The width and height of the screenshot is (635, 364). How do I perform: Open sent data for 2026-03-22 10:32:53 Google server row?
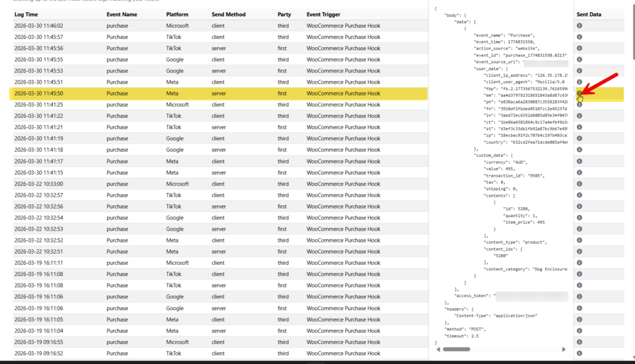coord(579,229)
